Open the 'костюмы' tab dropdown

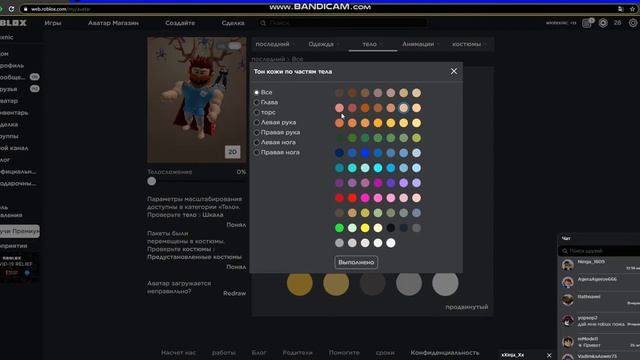click(x=469, y=44)
